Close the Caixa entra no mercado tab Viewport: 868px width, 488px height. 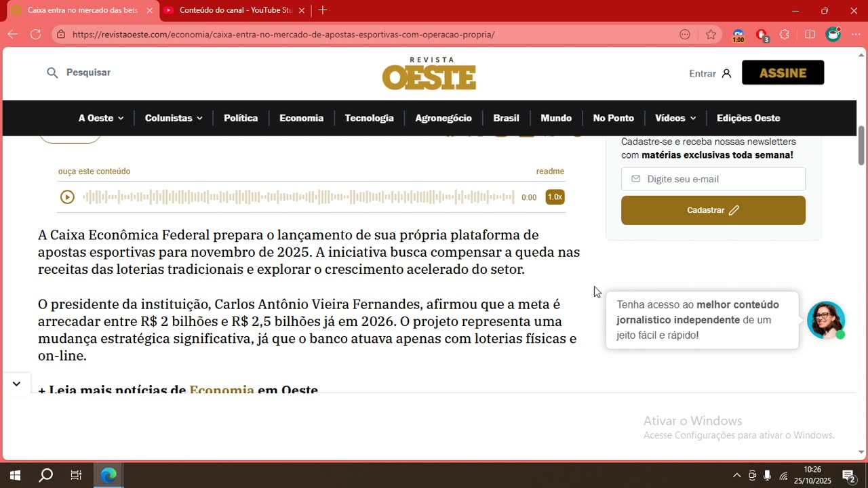point(149,10)
